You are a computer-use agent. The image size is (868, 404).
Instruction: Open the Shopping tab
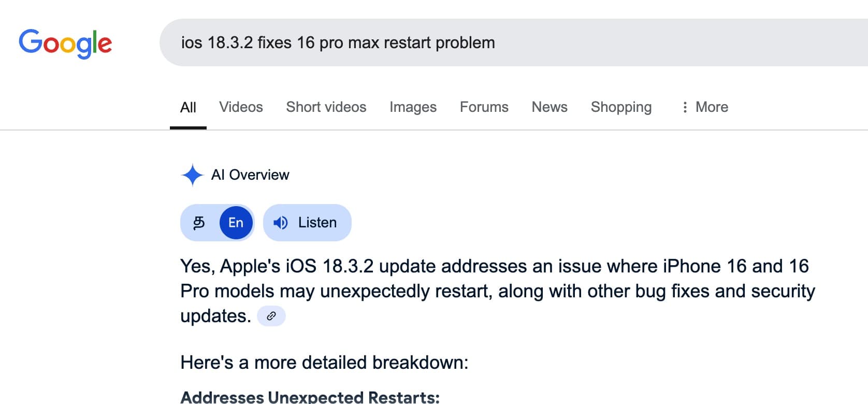[621, 107]
